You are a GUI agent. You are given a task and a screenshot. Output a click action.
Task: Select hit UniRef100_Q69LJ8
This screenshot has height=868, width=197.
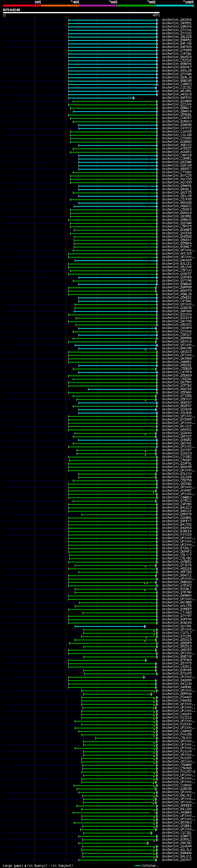pos(177,78)
